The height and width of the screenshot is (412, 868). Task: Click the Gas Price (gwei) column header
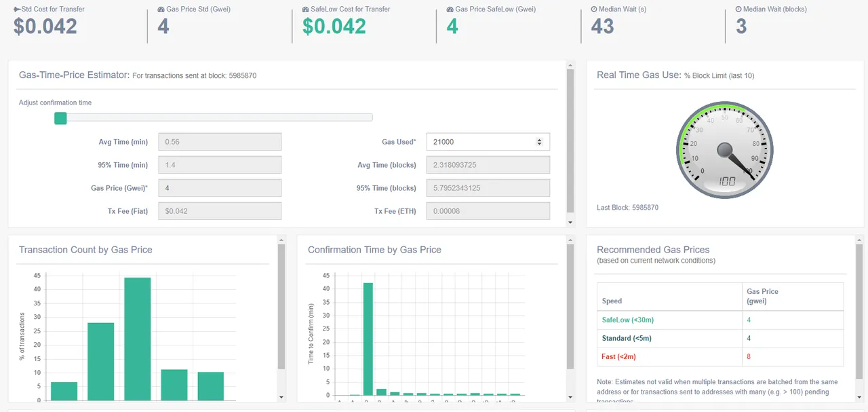[x=762, y=296]
